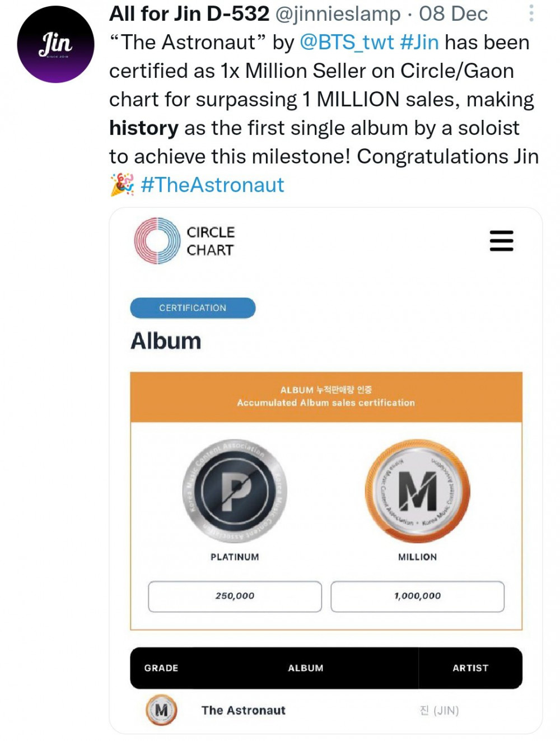Click the GRADE column header
Screen dimensions: 560x741
[x=161, y=668]
